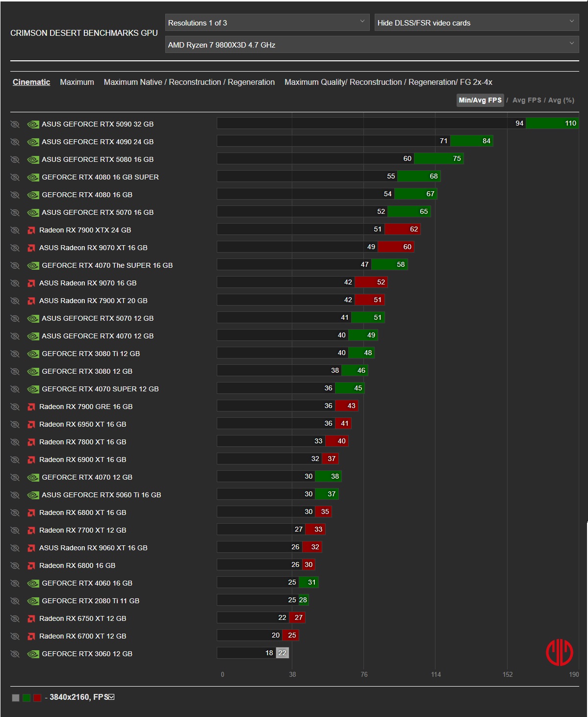Click the NVIDIA logo beside ASUS GEFORCE RTX 5090
The width and height of the screenshot is (588, 717).
pos(33,125)
